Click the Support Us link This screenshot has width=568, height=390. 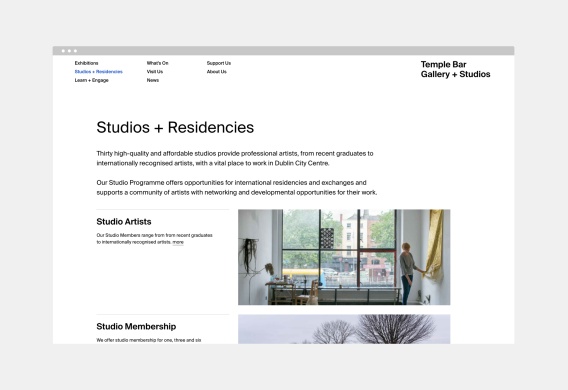[x=219, y=63]
